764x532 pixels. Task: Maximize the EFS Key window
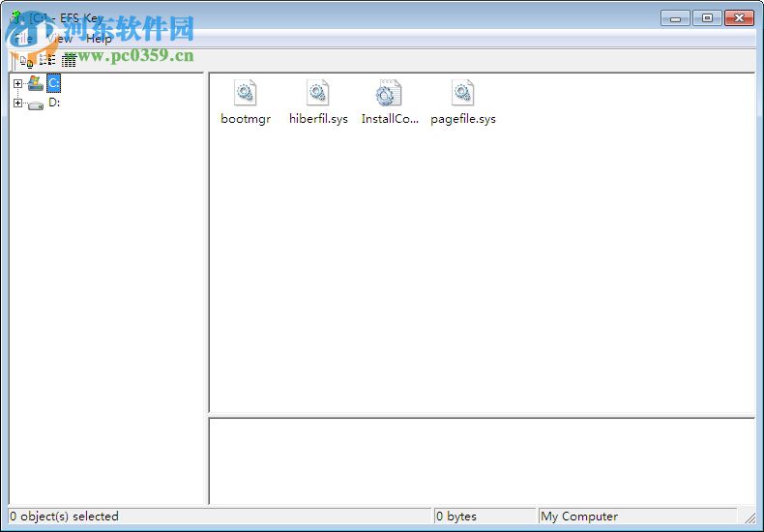click(x=707, y=18)
